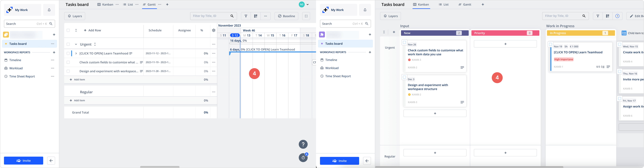The image size is (644, 168).
Task: Click the blue Child item icon
Action: click(x=624, y=33)
